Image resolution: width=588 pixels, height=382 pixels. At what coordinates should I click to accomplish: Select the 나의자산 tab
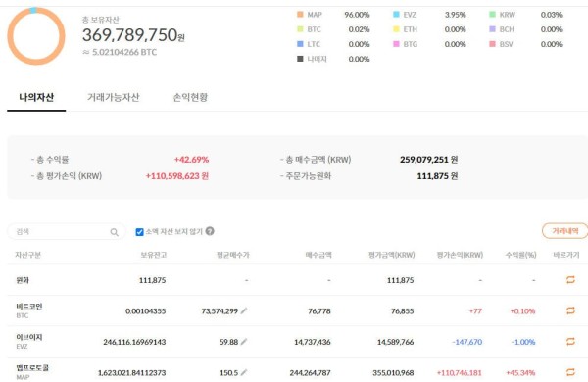(36, 97)
